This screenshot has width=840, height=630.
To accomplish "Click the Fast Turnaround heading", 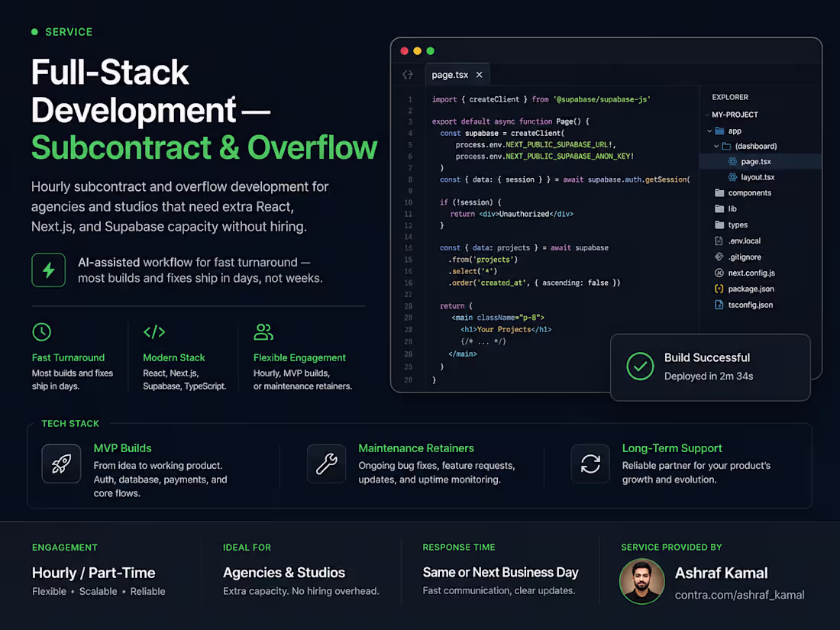I will coord(68,358).
